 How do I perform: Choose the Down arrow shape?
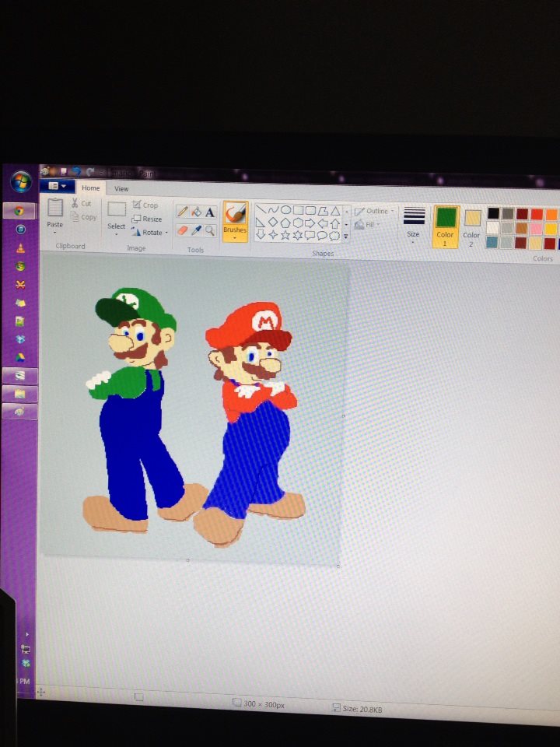(x=261, y=234)
